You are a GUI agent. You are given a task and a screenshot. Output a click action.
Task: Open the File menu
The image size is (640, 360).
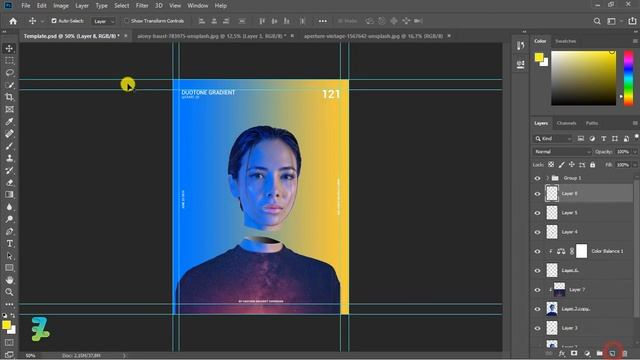[26, 6]
